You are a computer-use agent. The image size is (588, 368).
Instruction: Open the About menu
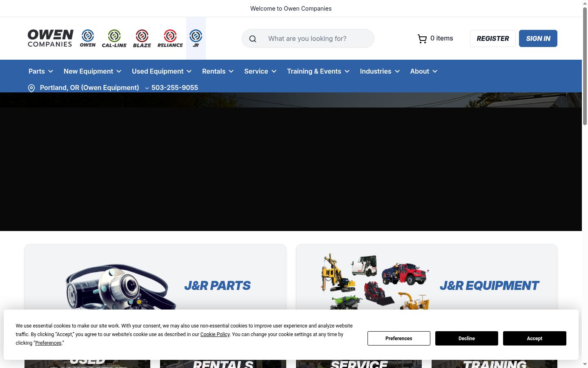[424, 71]
